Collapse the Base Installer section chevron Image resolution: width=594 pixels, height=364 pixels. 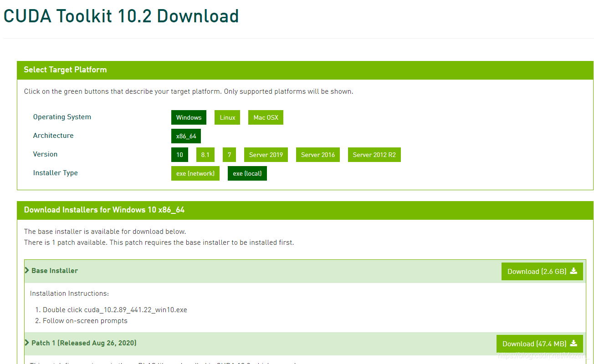click(27, 271)
